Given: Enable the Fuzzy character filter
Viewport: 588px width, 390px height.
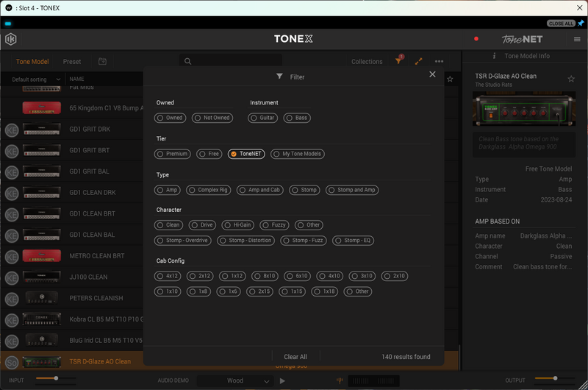Looking at the screenshot, I should click(x=274, y=225).
